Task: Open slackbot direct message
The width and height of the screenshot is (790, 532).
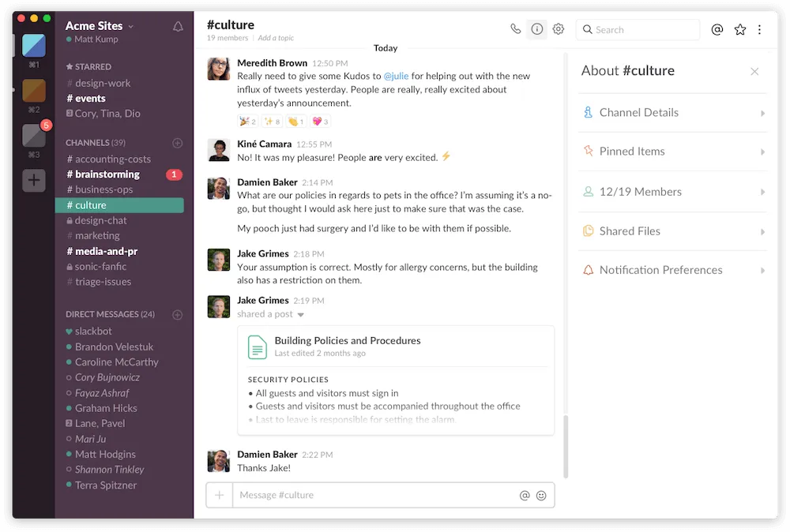Action: (x=88, y=332)
